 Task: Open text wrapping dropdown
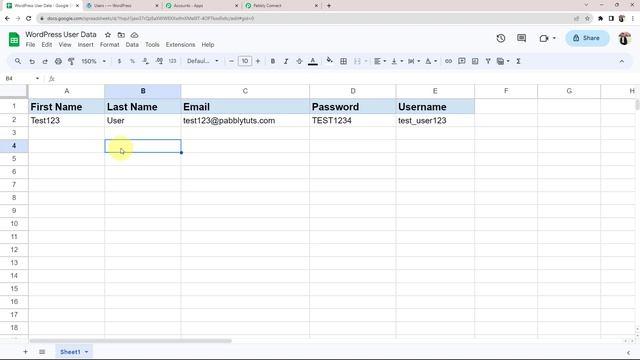[x=414, y=61]
